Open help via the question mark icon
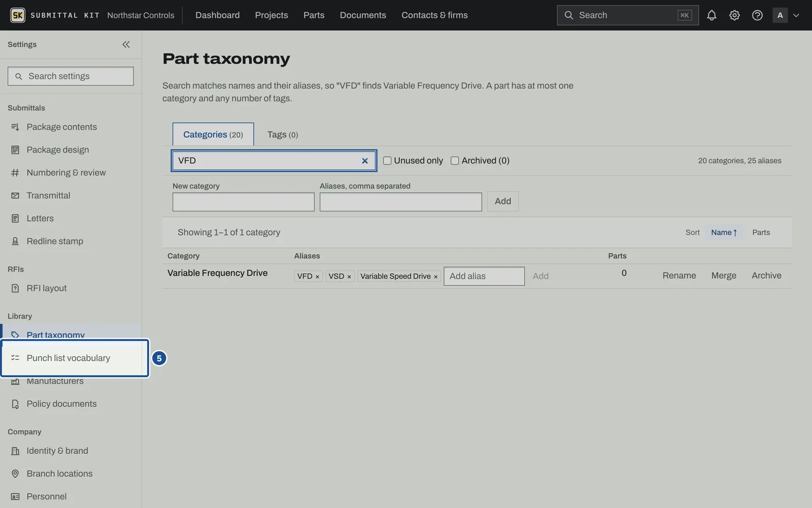Screen dimensions: 812x508 coord(757,15)
